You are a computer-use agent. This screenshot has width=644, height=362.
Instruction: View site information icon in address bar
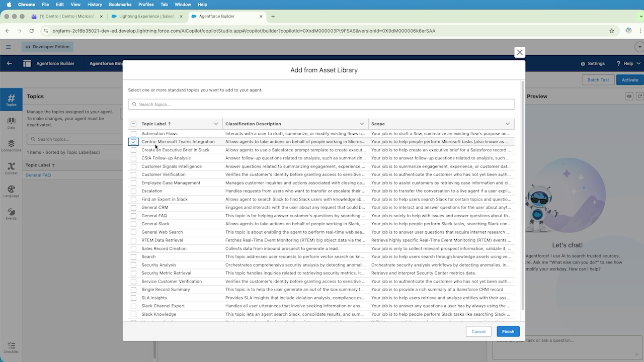click(46, 31)
